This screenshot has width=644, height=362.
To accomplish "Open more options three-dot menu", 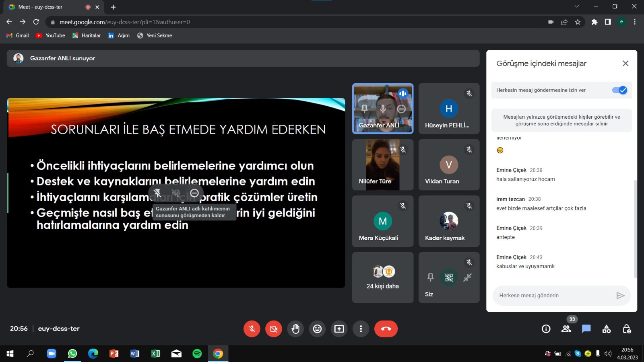I will [361, 329].
